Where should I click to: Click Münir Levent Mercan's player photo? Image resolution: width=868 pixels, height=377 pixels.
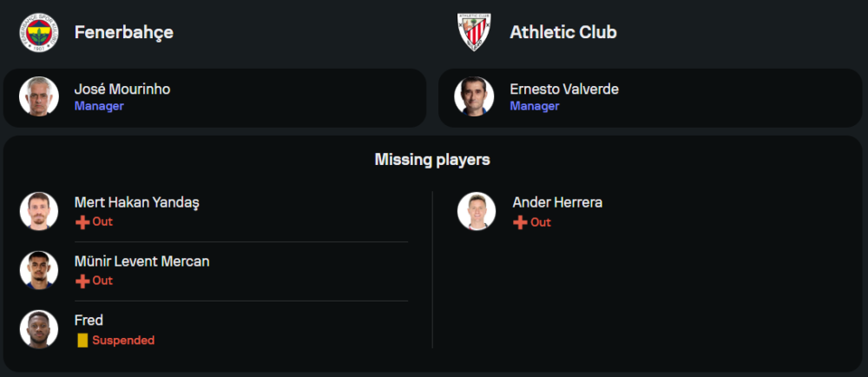(38, 270)
